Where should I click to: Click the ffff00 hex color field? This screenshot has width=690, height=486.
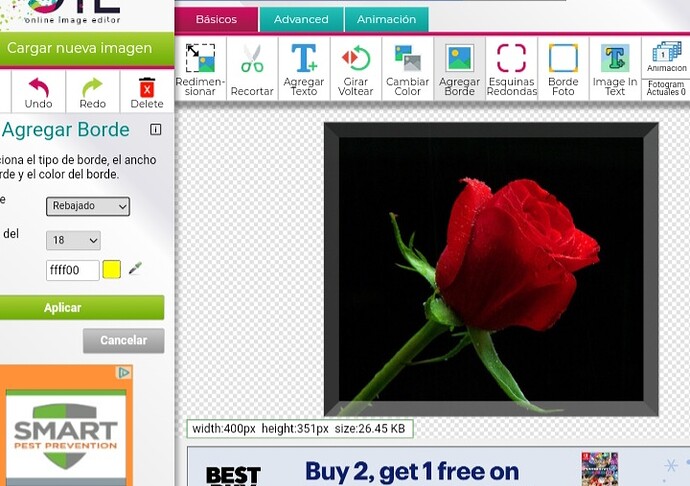pyautogui.click(x=73, y=270)
